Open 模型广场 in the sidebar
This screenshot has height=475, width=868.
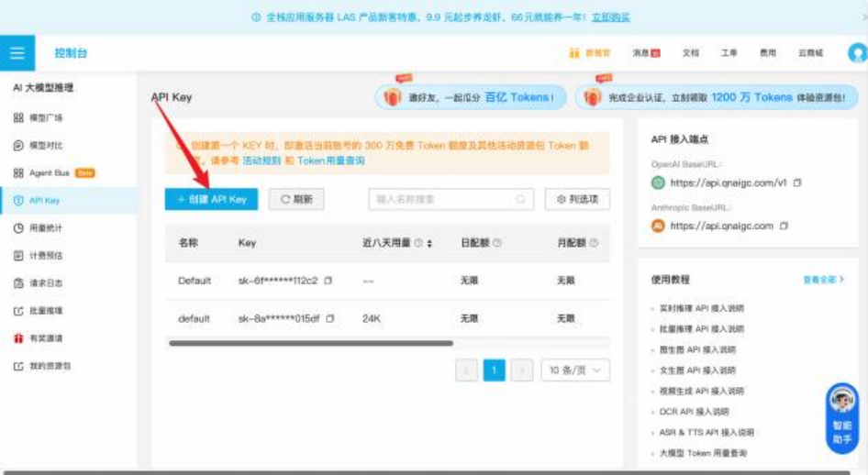pyautogui.click(x=38, y=117)
